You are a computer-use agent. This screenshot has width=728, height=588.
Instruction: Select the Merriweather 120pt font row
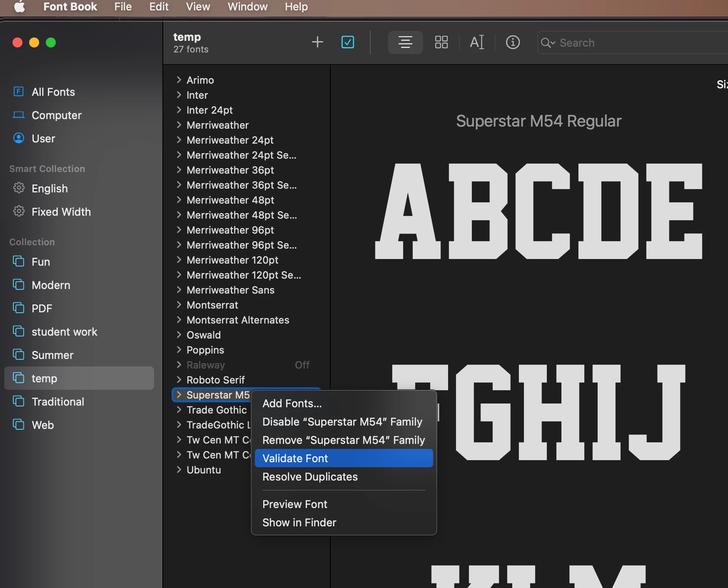click(247, 260)
